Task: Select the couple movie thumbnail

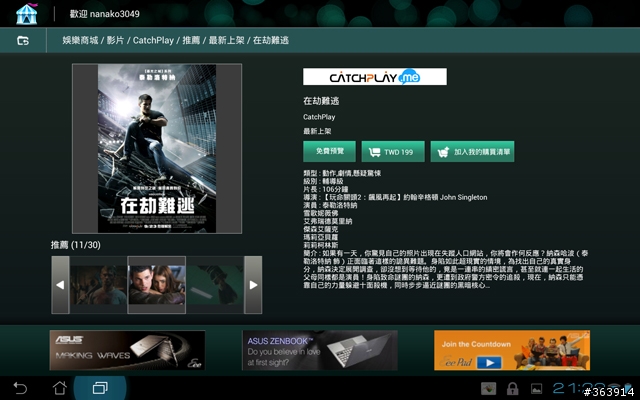Action: click(x=157, y=285)
